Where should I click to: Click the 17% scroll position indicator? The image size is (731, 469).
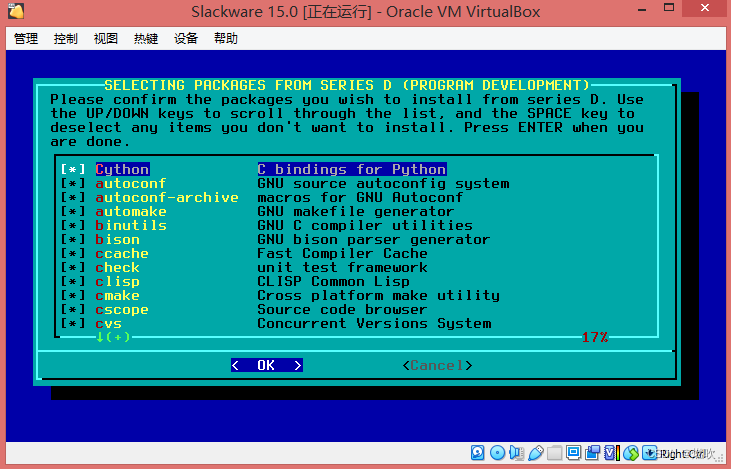pyautogui.click(x=595, y=337)
